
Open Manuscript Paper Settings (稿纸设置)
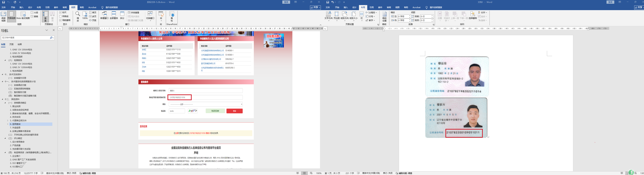click(x=384, y=17)
